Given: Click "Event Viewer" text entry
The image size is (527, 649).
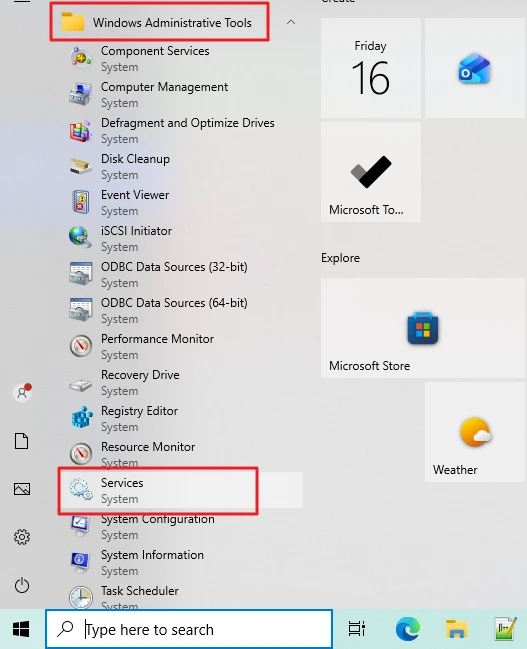Looking at the screenshot, I should [x=135, y=195].
